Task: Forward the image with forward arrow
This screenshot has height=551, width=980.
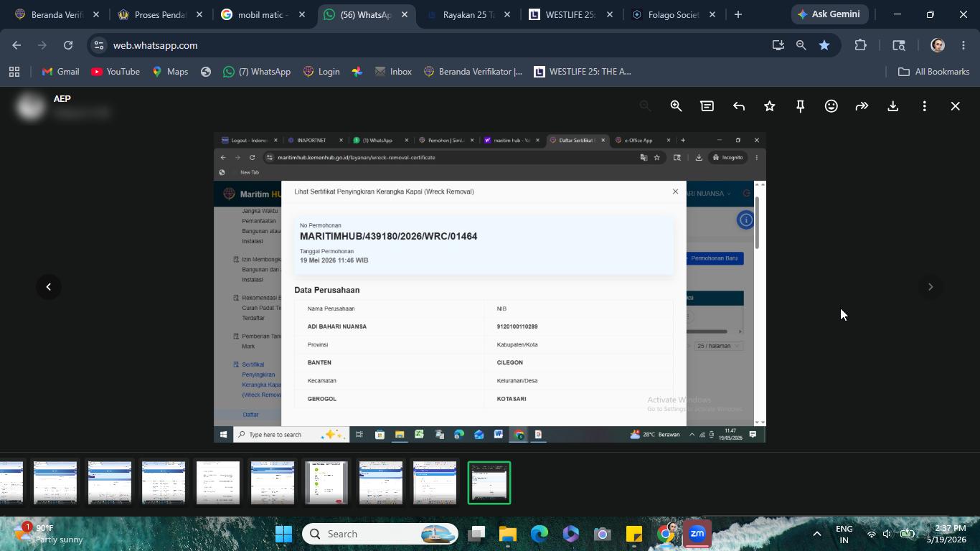Action: point(862,106)
